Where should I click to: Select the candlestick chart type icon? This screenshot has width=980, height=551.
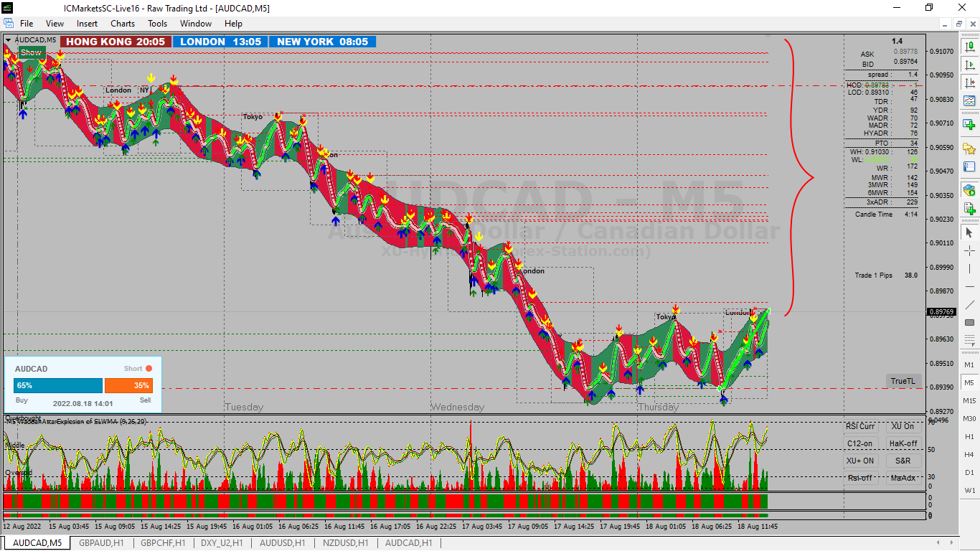[969, 47]
